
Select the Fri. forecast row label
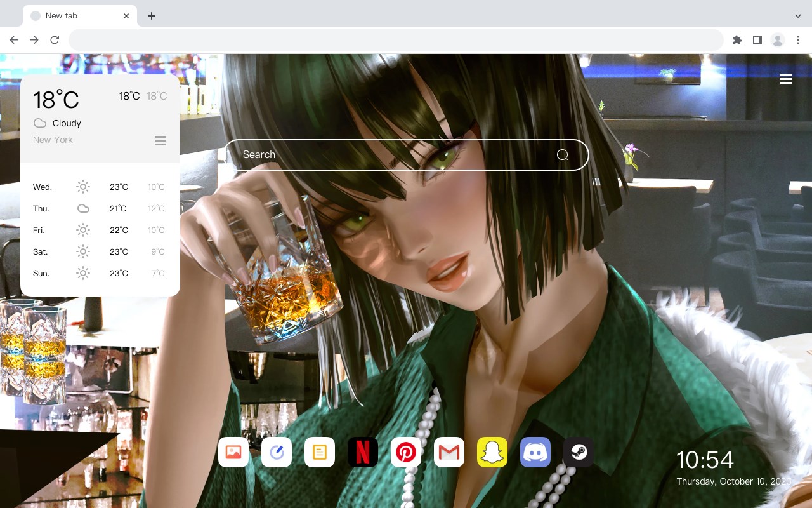[39, 231]
